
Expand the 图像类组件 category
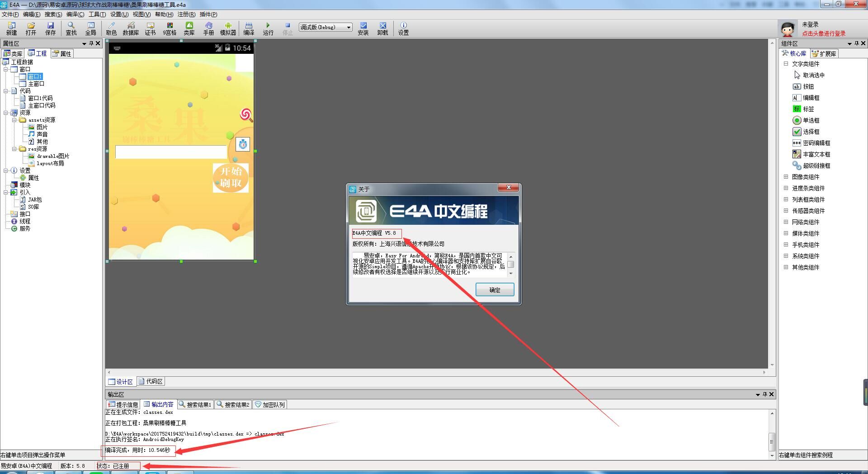click(786, 177)
